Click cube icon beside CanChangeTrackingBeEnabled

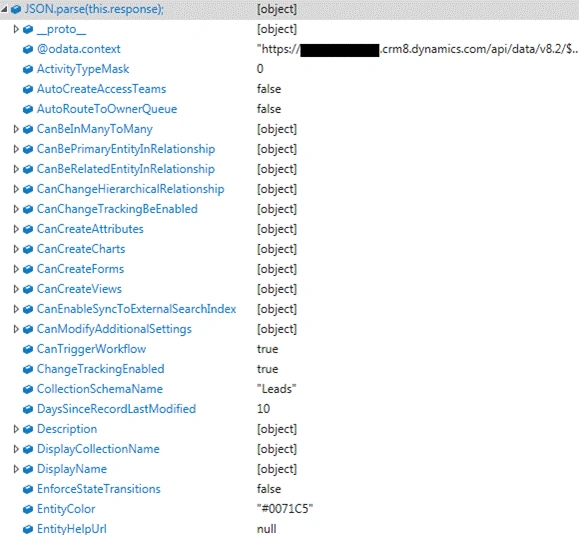(28, 209)
